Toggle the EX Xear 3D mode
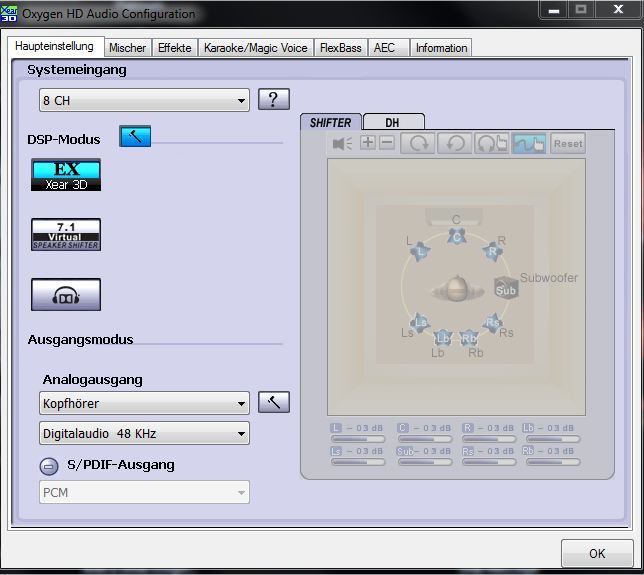The image size is (644, 575). [66, 175]
